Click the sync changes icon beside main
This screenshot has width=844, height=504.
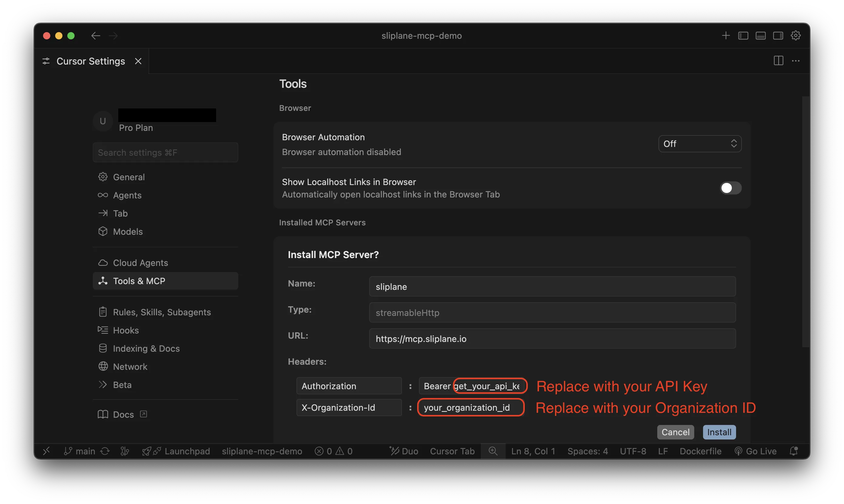(105, 451)
